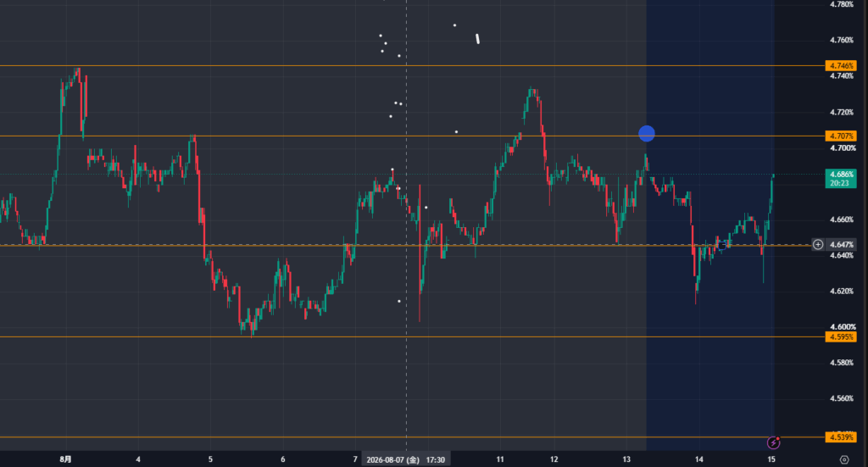Click the 4.760% price axis tick
Image resolution: width=868 pixels, height=467 pixels.
click(x=842, y=40)
